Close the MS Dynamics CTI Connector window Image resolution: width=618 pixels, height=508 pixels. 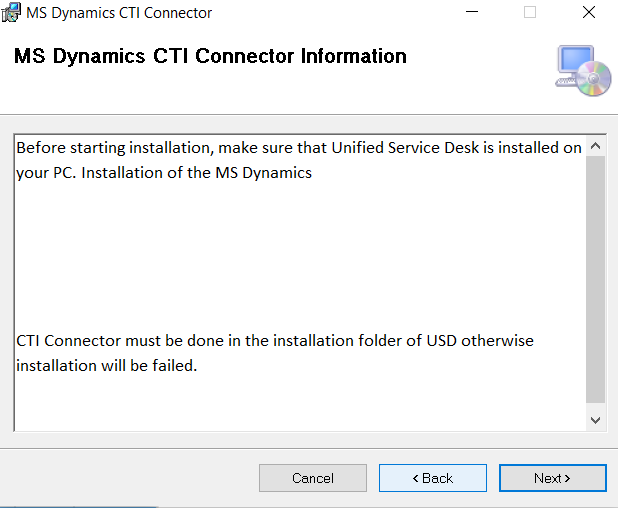[x=589, y=13]
